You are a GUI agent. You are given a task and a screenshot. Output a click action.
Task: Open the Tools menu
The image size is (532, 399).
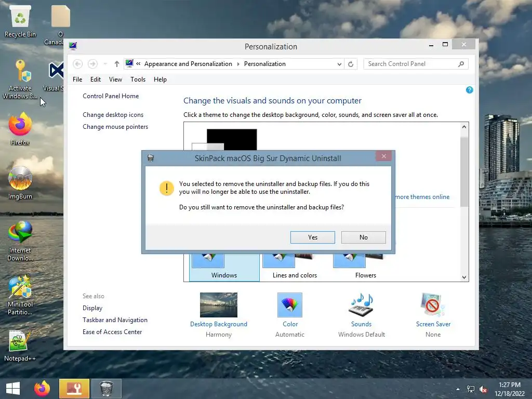pos(138,79)
